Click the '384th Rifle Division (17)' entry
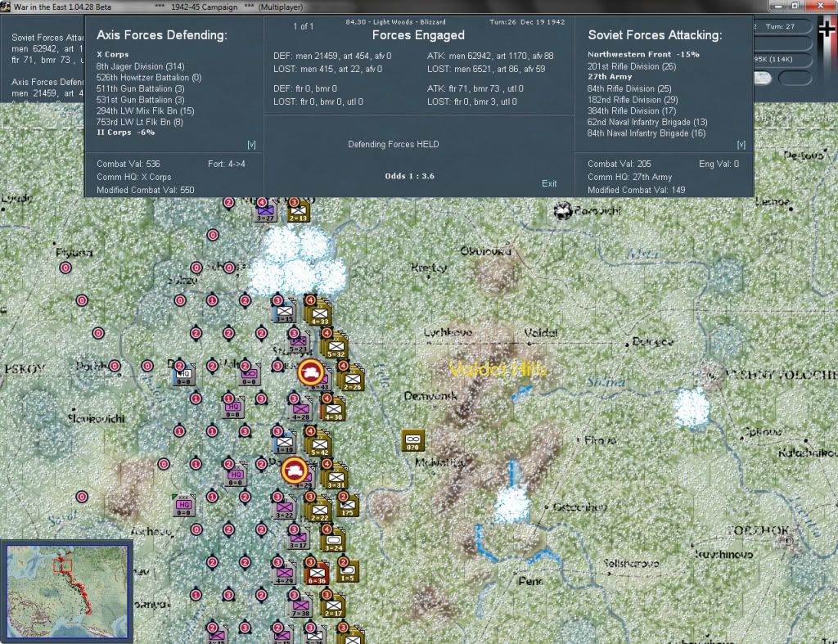The height and width of the screenshot is (644, 838). pos(632,111)
